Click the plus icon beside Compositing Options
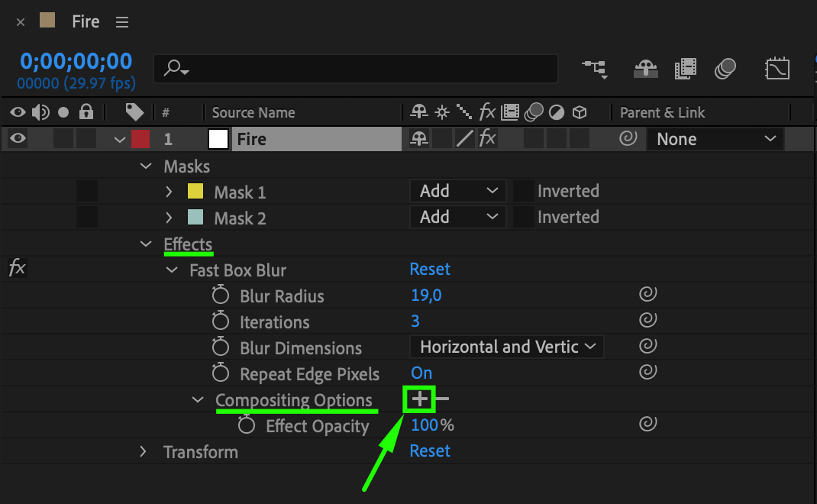The height and width of the screenshot is (504, 817). [419, 399]
